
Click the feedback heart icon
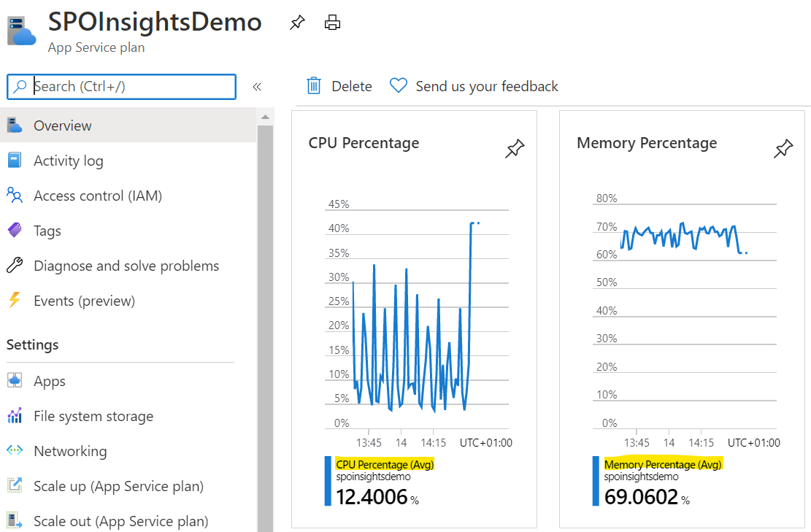(399, 85)
